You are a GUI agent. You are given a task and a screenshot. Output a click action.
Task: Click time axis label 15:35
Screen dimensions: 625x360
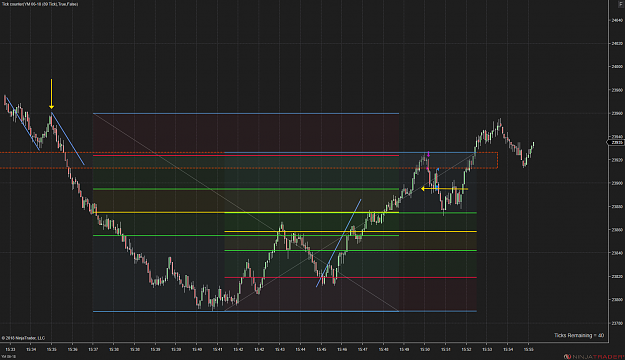coord(51,350)
